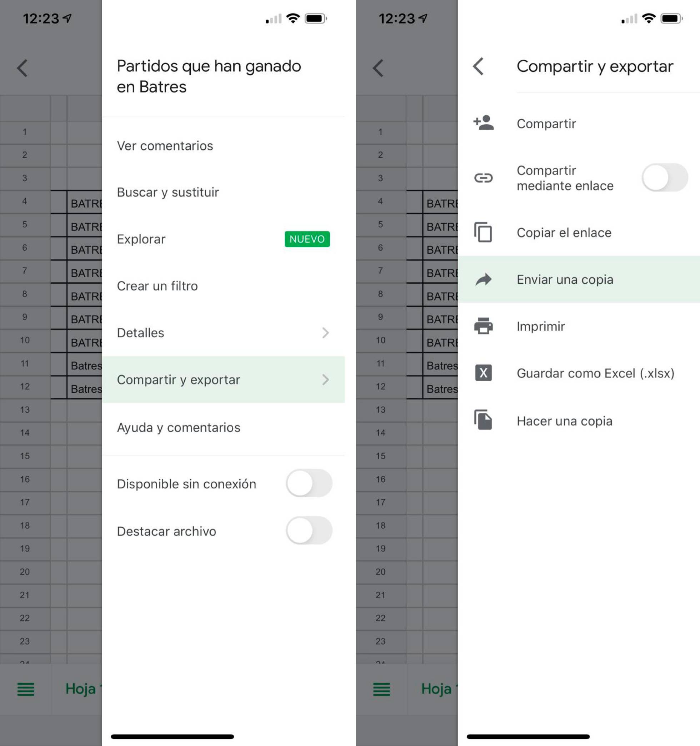Expand the Detalles chevron
The width and height of the screenshot is (700, 746).
pos(325,333)
